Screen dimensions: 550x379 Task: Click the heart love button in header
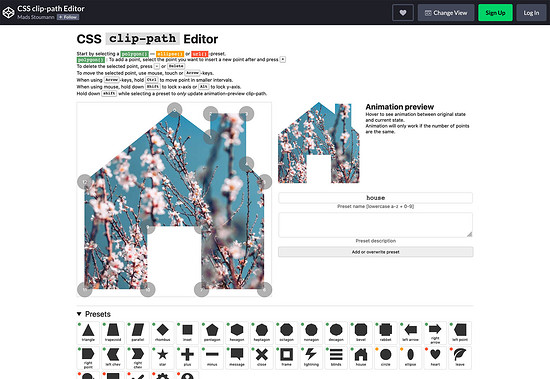(x=403, y=13)
